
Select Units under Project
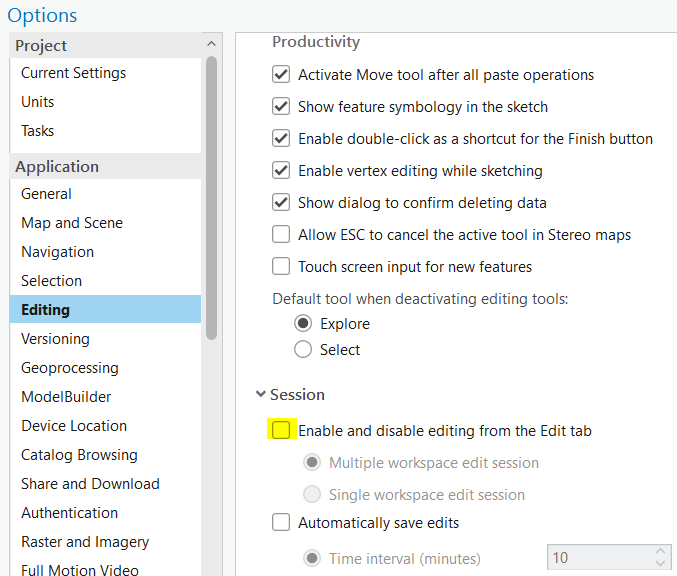tap(38, 102)
